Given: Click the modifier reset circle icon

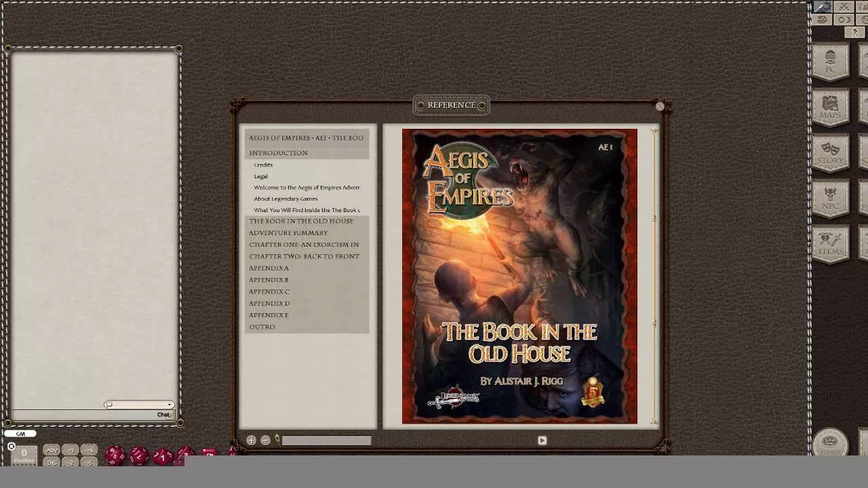Looking at the screenshot, I should pos(11,447).
